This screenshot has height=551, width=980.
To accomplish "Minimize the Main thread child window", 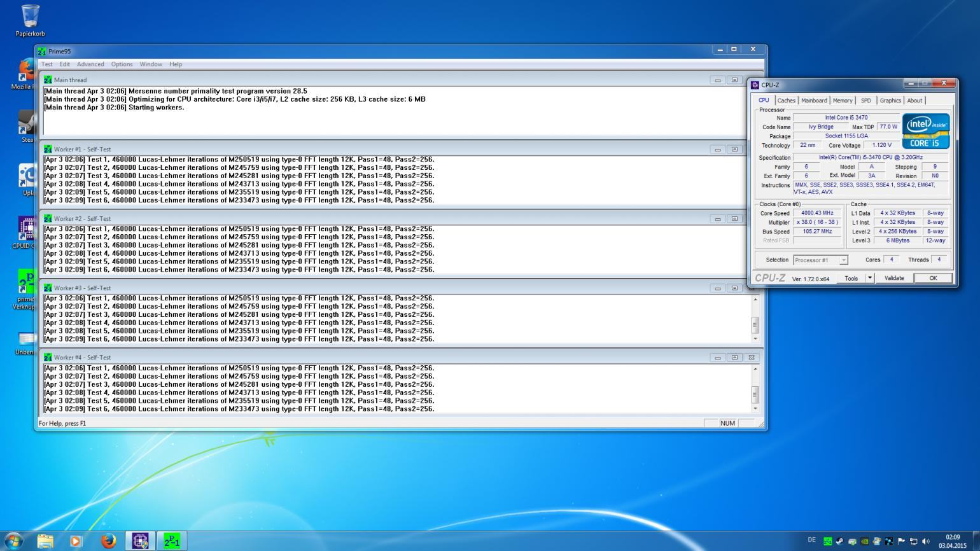I will point(718,80).
